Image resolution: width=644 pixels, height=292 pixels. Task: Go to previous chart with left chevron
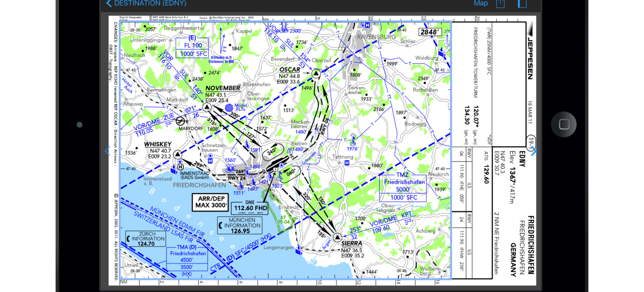(x=107, y=151)
